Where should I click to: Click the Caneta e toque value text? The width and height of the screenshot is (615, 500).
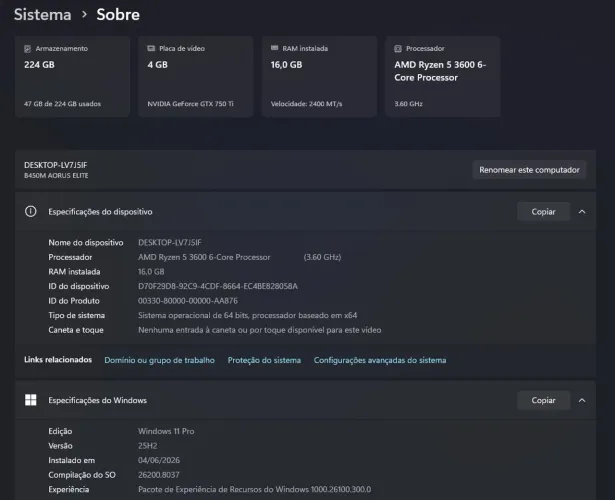pos(260,330)
